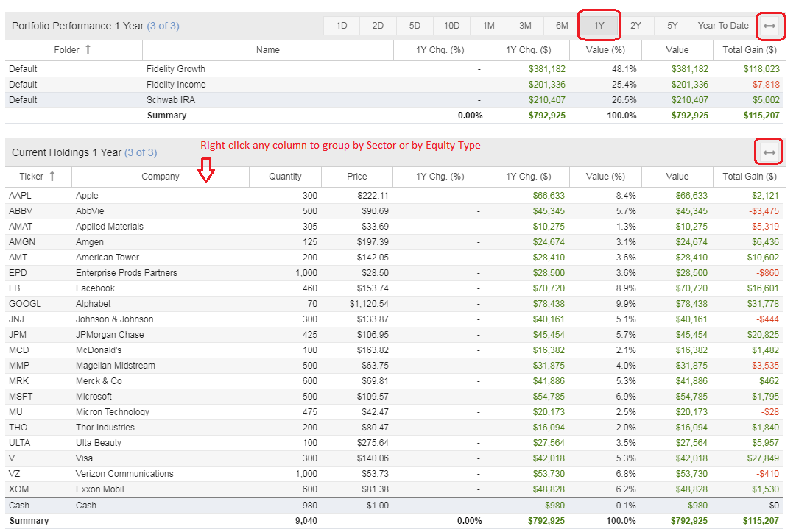Open the (3 of 3) link in Portfolio Performance
The image size is (796, 532).
pos(163,26)
